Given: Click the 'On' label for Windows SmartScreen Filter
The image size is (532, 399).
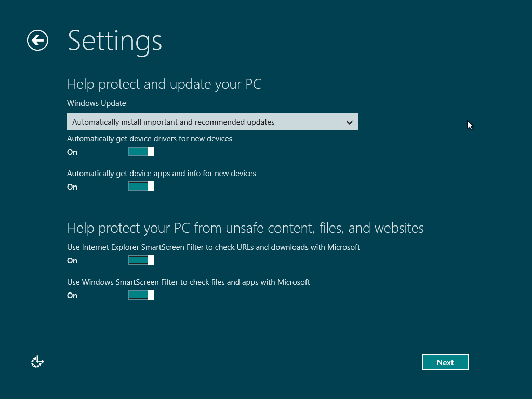Looking at the screenshot, I should point(72,296).
